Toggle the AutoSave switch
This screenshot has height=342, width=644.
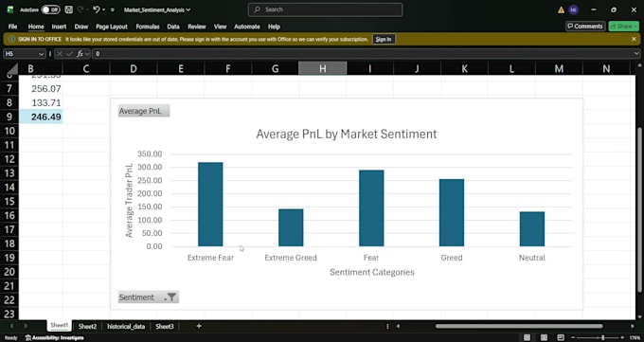[50, 9]
